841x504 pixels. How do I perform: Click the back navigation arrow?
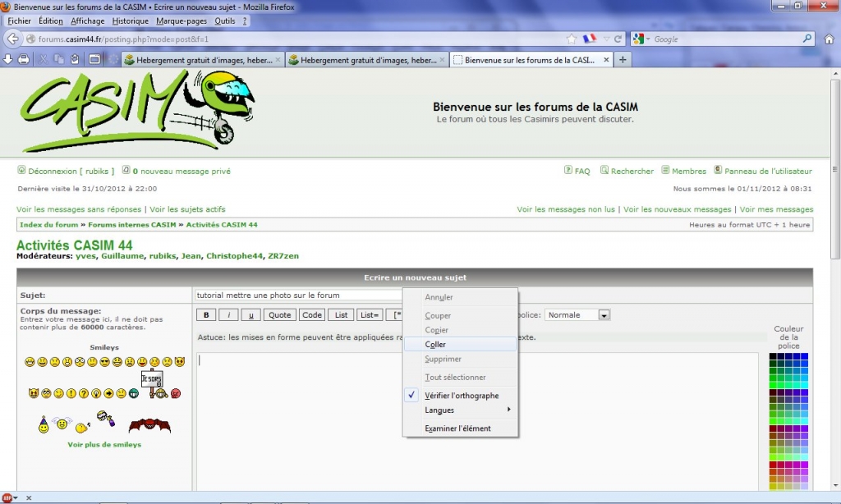12,39
